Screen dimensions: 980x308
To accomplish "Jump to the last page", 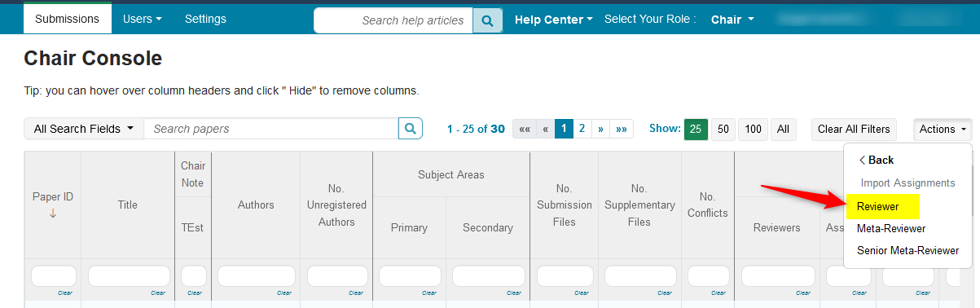I will 622,129.
